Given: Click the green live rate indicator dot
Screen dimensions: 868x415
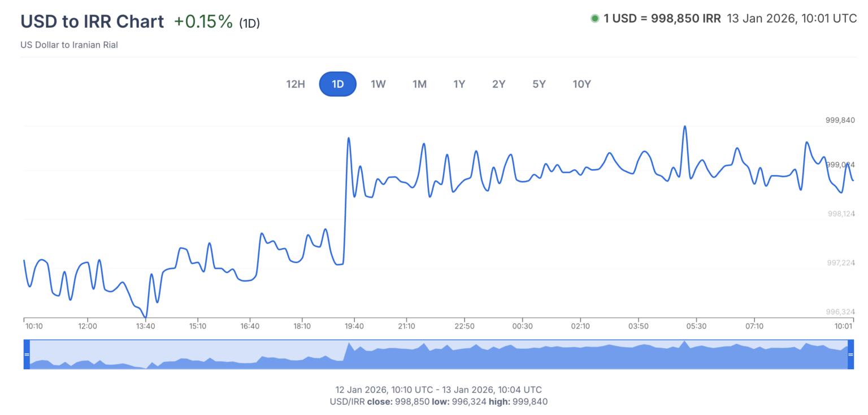Looking at the screenshot, I should coord(594,18).
